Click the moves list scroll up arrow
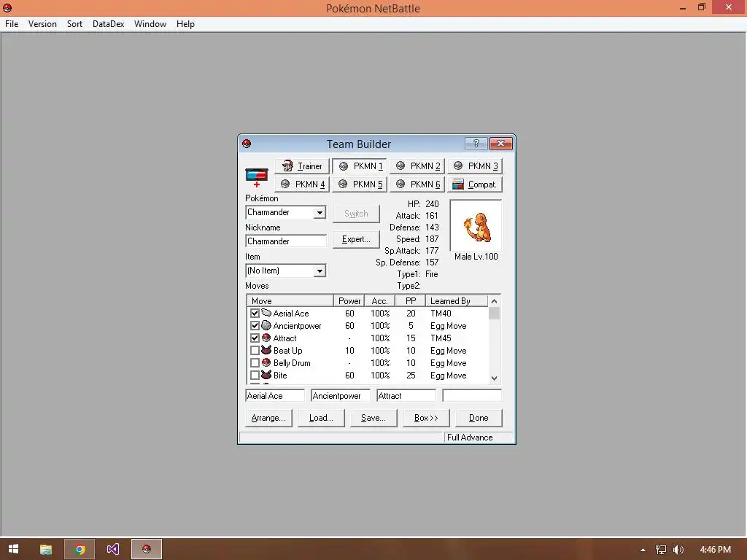Screen dimensions: 747x560 coord(494,301)
